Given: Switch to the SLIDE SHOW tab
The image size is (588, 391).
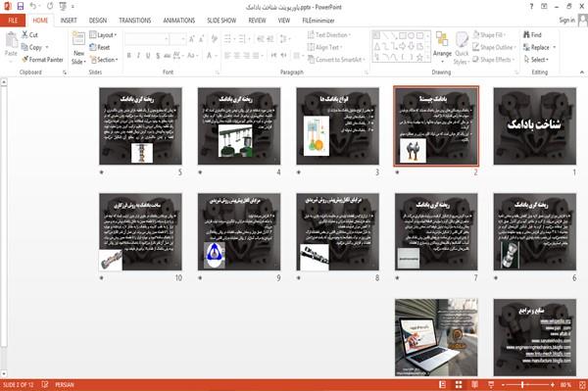Looking at the screenshot, I should pyautogui.click(x=221, y=21).
